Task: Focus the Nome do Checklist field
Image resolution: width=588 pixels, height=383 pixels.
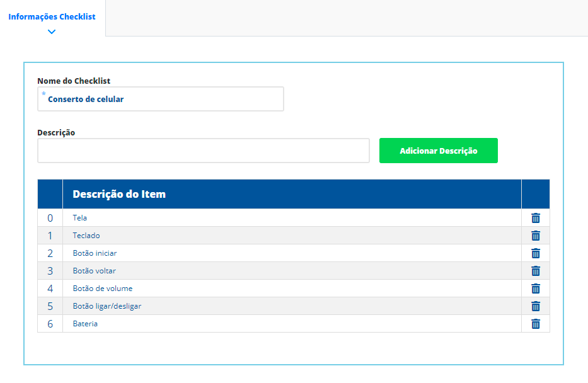Action: [161, 99]
